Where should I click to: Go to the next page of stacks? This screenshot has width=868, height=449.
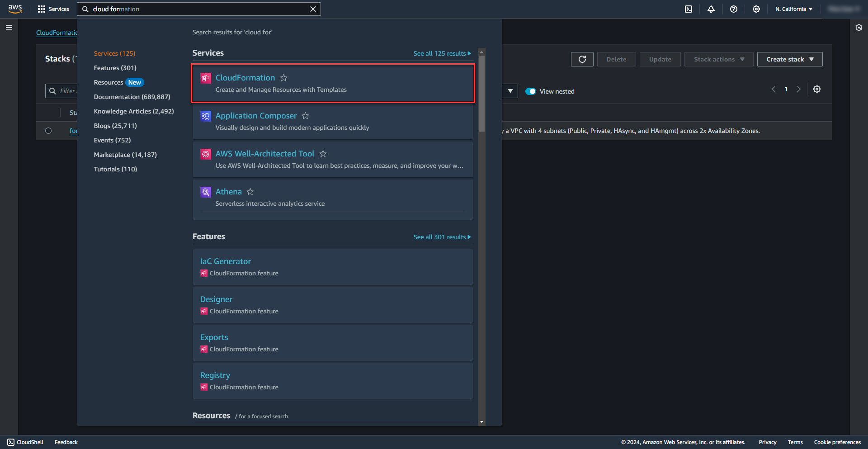pos(798,89)
